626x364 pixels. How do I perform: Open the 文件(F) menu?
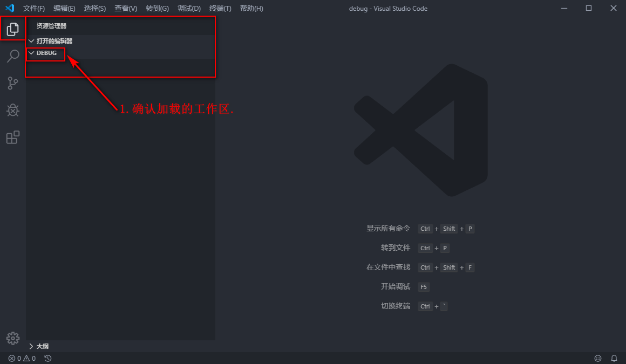tap(34, 9)
